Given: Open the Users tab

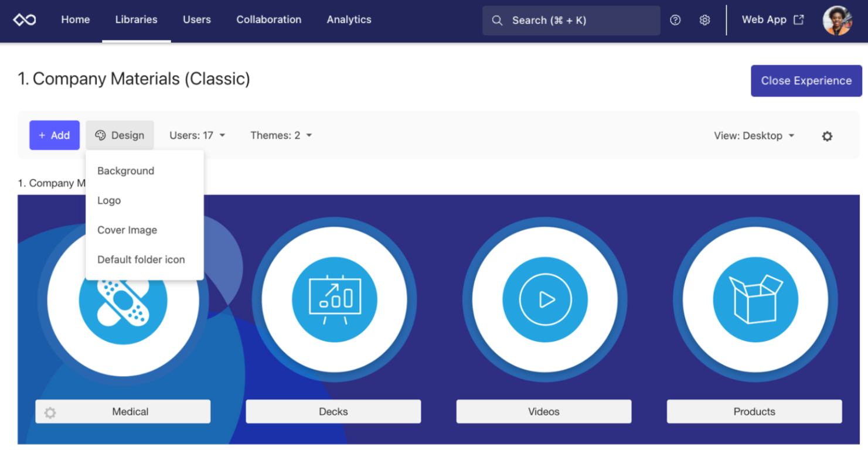Looking at the screenshot, I should pyautogui.click(x=197, y=19).
